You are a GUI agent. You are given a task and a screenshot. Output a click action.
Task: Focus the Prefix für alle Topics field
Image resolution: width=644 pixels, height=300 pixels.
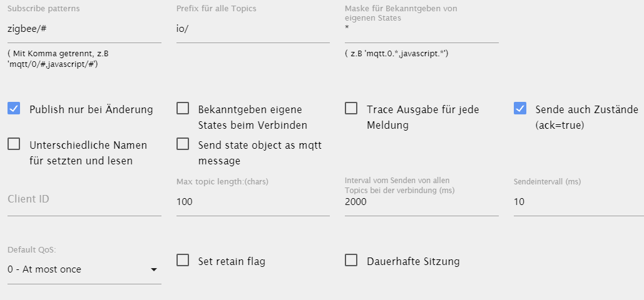[x=253, y=29]
